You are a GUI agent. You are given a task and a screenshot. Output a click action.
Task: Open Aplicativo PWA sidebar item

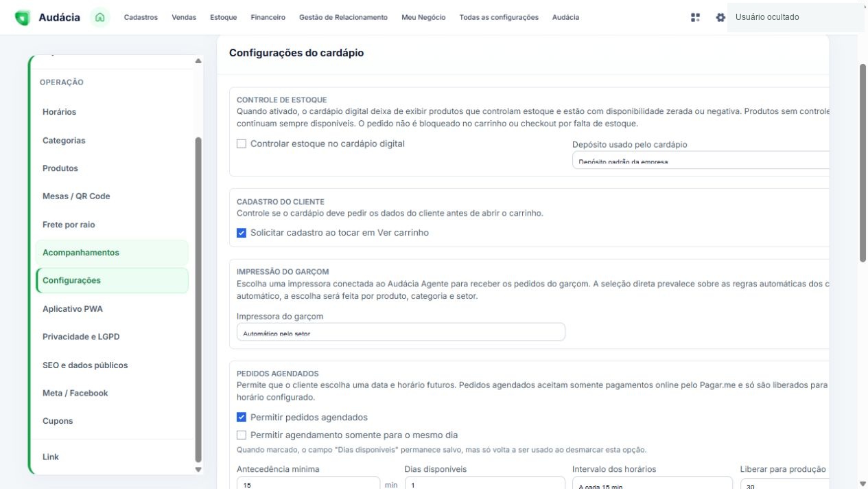coord(112,309)
